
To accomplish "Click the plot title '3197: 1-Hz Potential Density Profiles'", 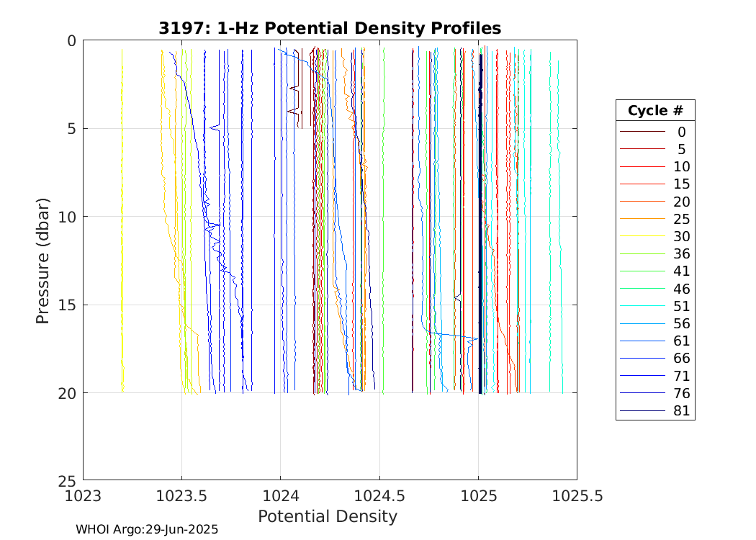I will (x=330, y=28).
